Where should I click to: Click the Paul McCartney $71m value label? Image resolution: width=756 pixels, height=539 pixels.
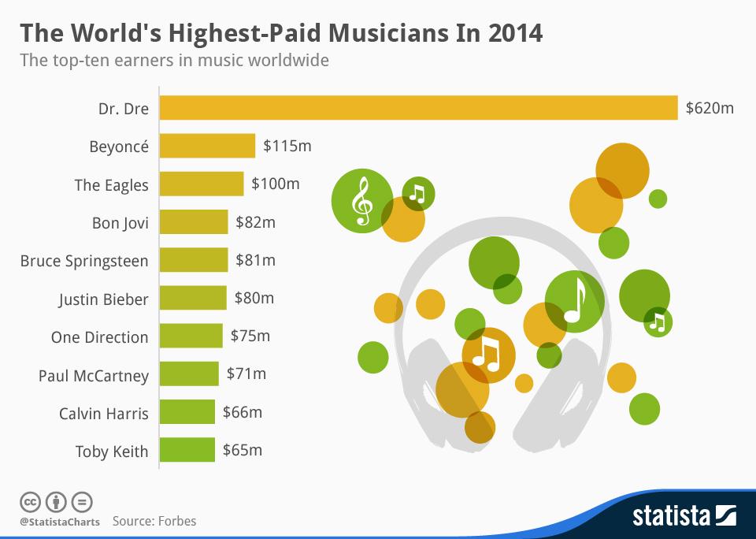click(246, 374)
